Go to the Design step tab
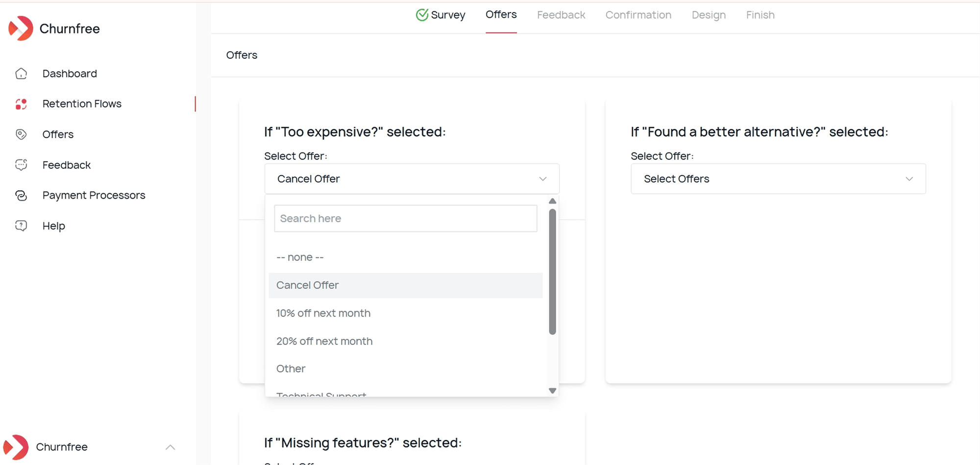 [709, 15]
